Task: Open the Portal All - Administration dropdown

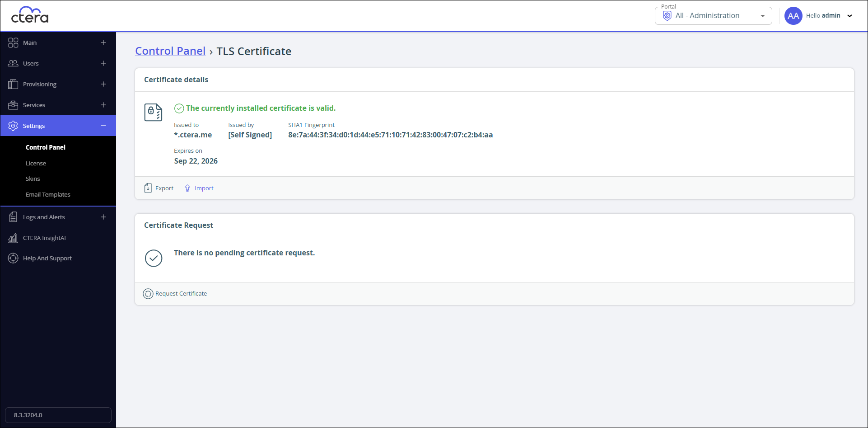Action: (x=713, y=16)
